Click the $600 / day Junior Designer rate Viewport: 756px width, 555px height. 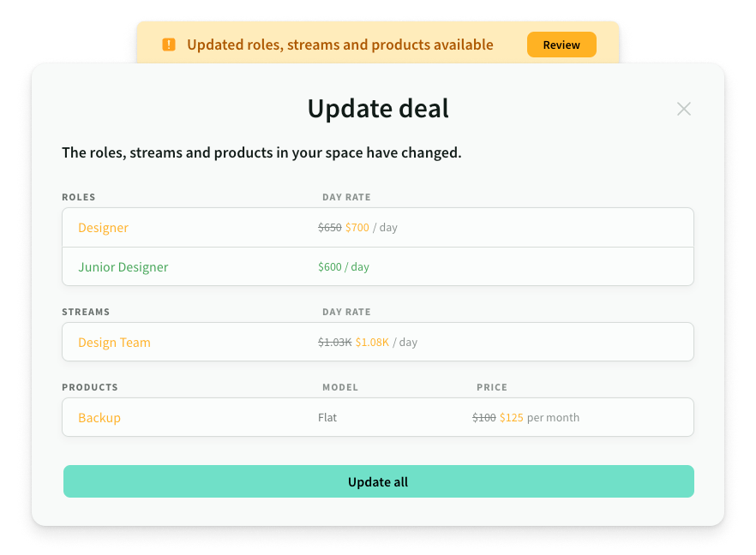[343, 267]
